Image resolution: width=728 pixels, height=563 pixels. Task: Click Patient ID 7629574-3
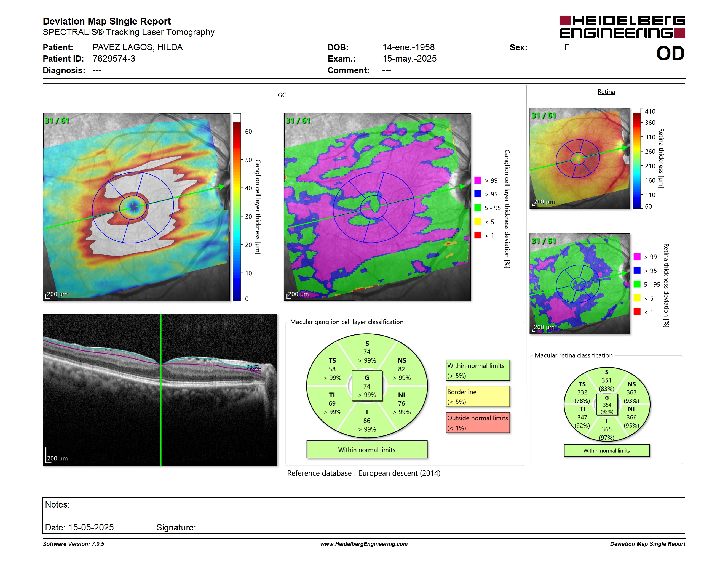click(114, 59)
